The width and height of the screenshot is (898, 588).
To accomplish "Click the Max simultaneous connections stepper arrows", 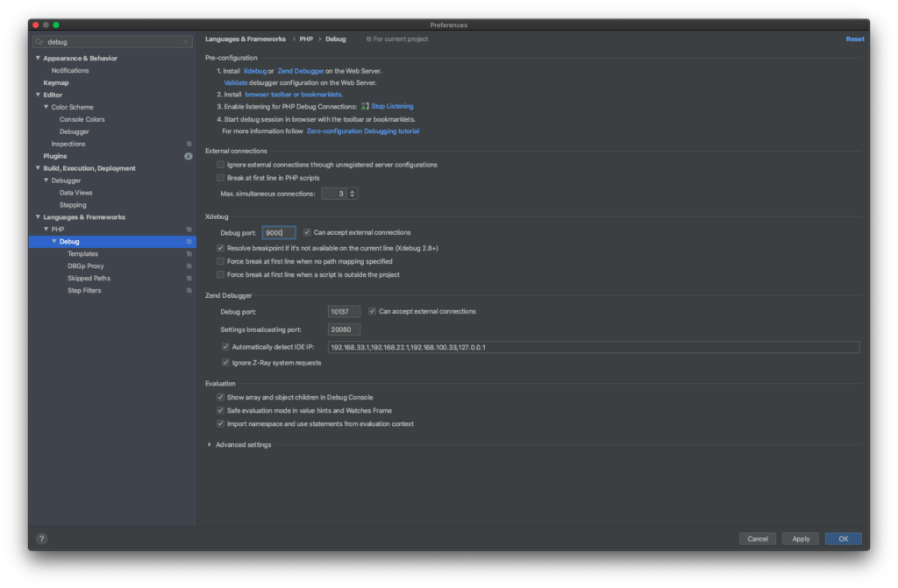I will [352, 193].
